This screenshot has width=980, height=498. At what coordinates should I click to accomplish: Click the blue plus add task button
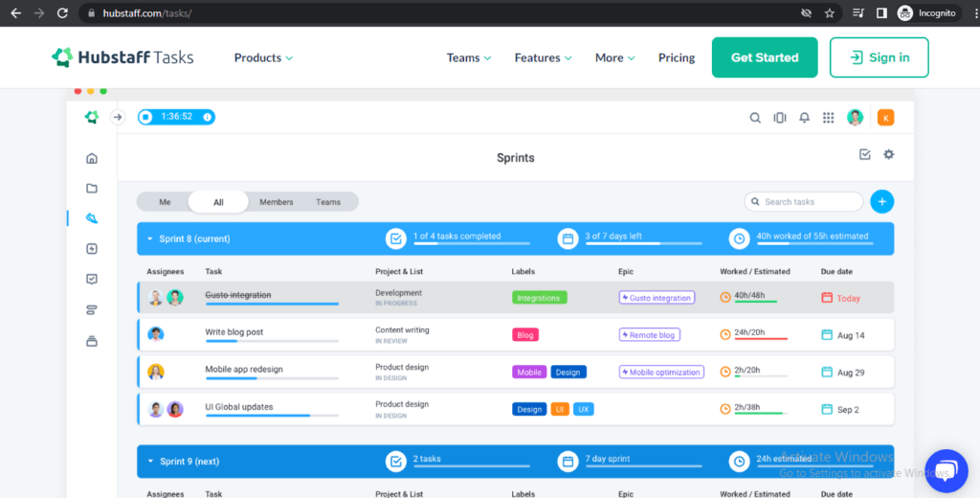point(881,201)
